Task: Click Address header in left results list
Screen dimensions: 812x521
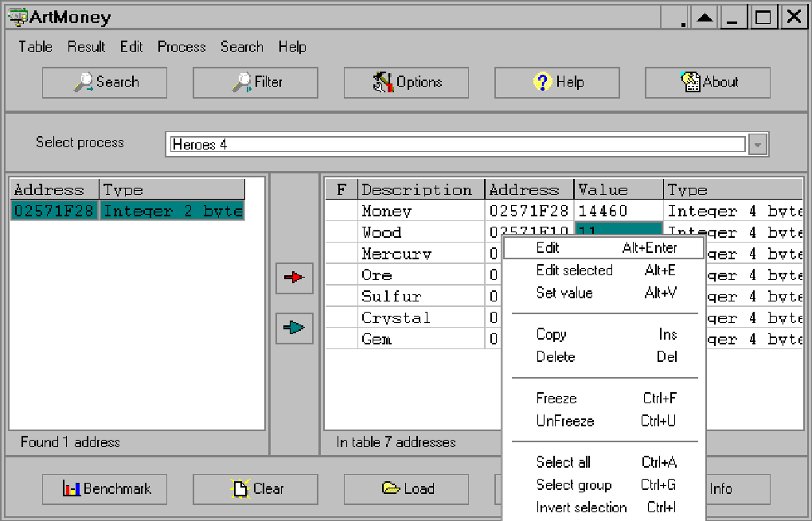Action: (x=54, y=189)
